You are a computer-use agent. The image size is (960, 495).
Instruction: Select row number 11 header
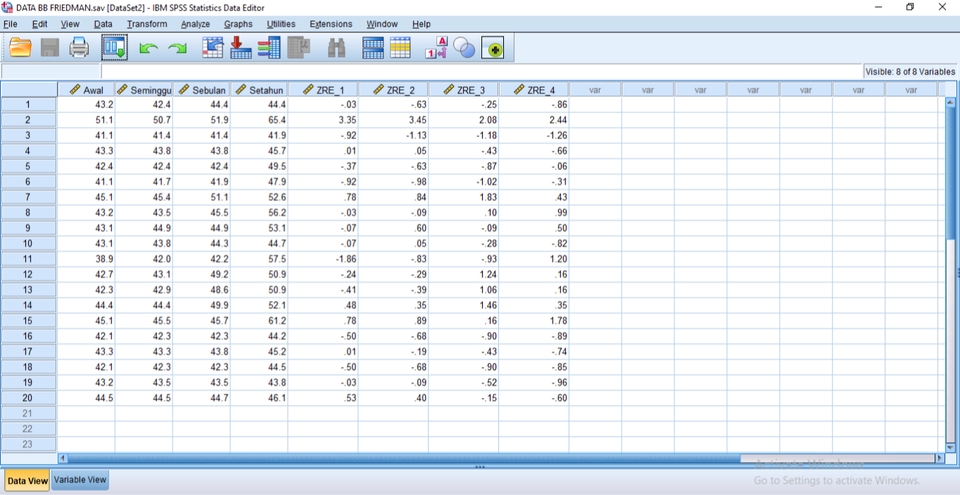coord(28,259)
